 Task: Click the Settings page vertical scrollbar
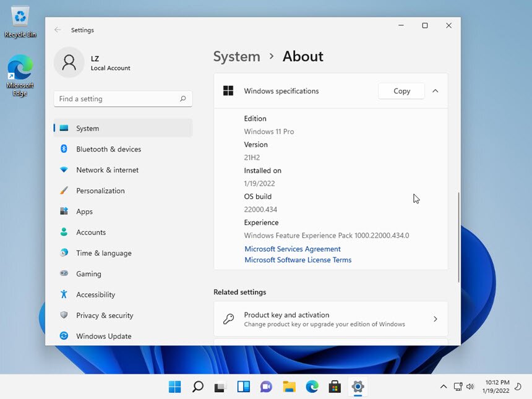click(x=459, y=238)
